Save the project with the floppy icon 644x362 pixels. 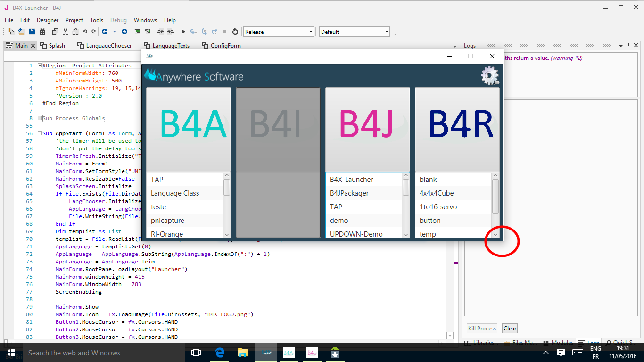point(32,32)
